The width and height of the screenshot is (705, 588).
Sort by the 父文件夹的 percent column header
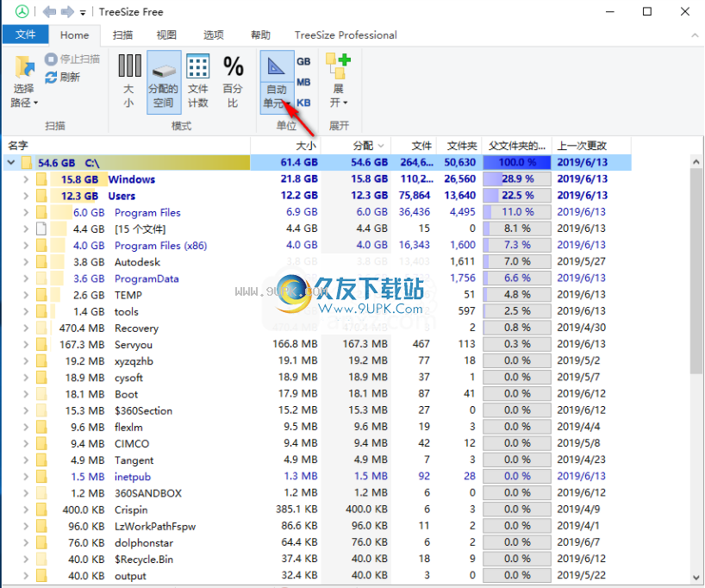[517, 146]
